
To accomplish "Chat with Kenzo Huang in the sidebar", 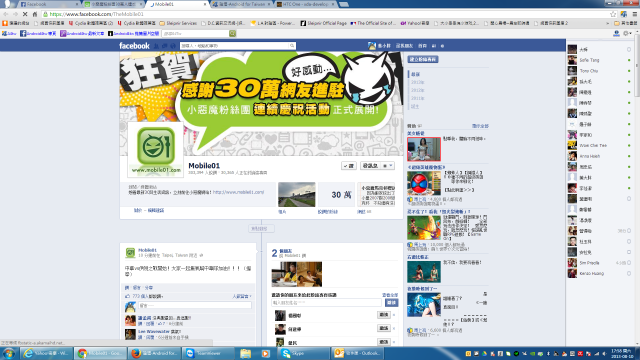I will (600, 273).
